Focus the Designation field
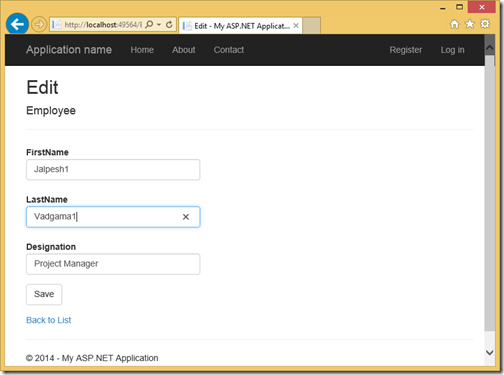Viewport: 504px width, 375px height. [x=113, y=264]
